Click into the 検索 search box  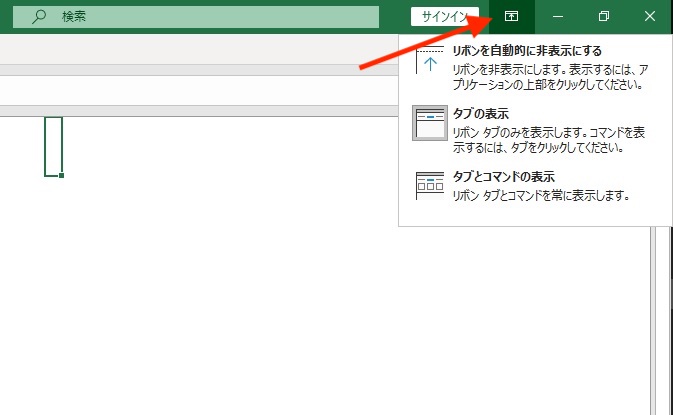click(196, 17)
